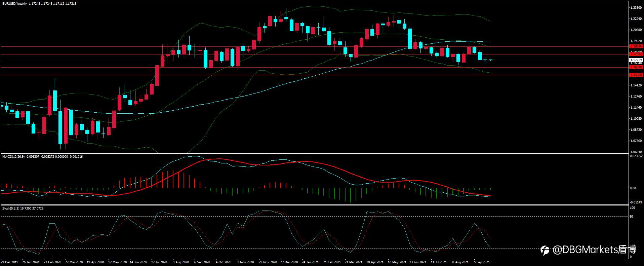644x266 pixels.
Task: Click the MACD 0.00 zero scale label
Action: tap(633, 188)
